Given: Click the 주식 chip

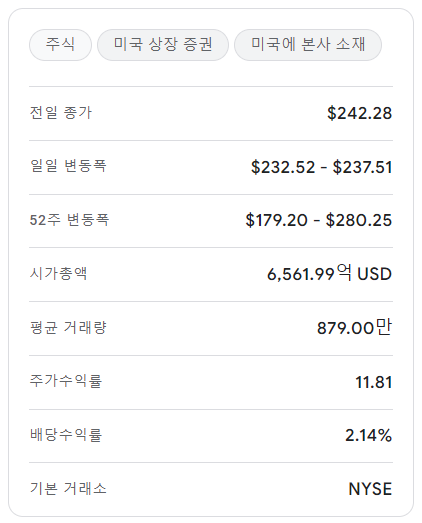Looking at the screenshot, I should [x=60, y=45].
